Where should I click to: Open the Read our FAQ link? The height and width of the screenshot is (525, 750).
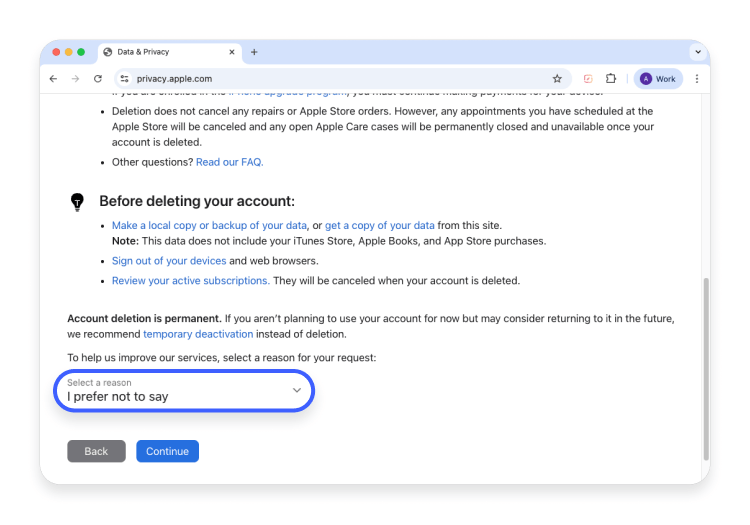point(230,162)
